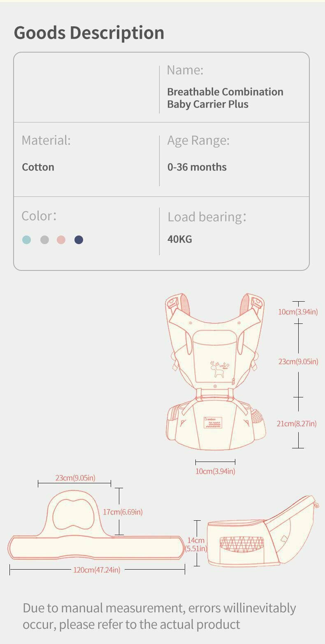Click the 120cm(47.24in) belt length label
This screenshot has height=644, width=325.
[x=97, y=570]
